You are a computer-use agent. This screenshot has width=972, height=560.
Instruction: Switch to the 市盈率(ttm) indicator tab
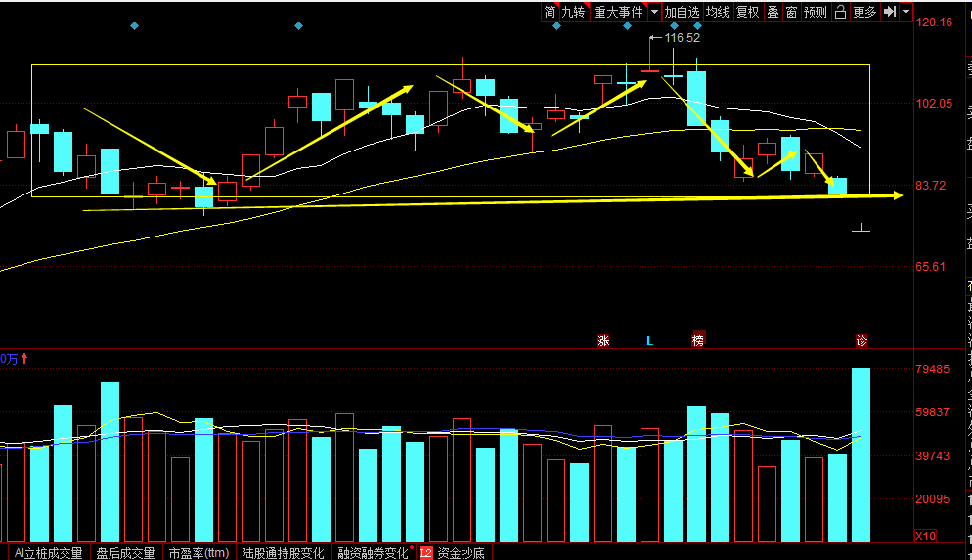(199, 553)
